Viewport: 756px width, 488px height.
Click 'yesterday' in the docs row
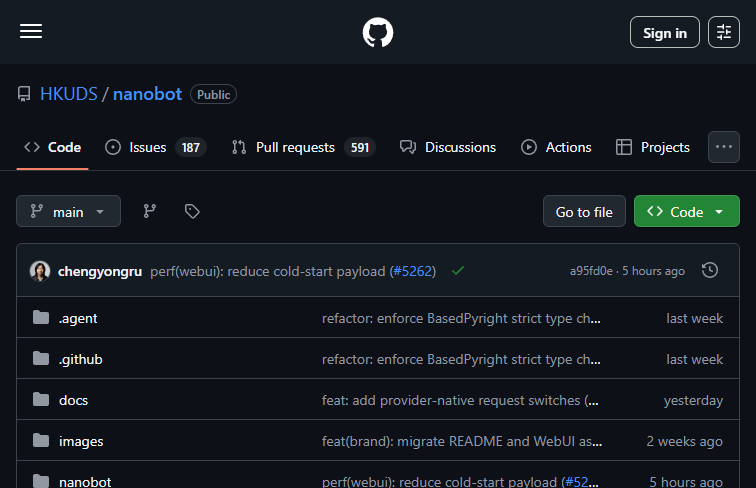tap(693, 400)
